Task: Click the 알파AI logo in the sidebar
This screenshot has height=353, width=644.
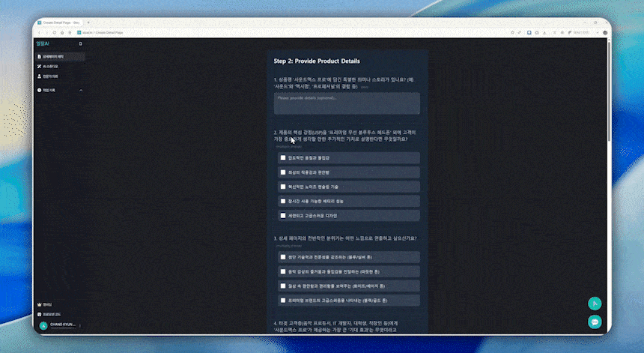Action: (43, 43)
